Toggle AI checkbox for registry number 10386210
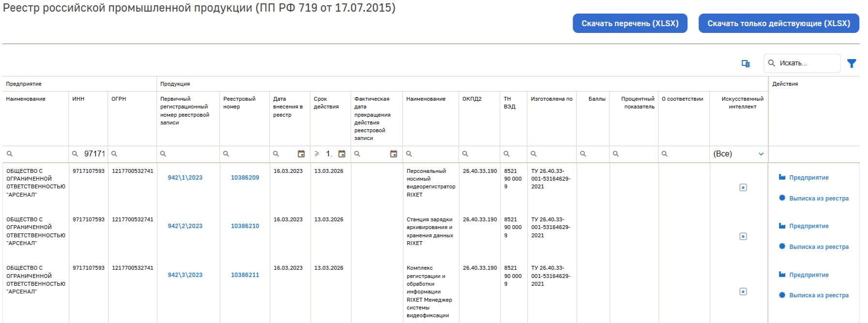This screenshot has width=868, height=323. 743,236
